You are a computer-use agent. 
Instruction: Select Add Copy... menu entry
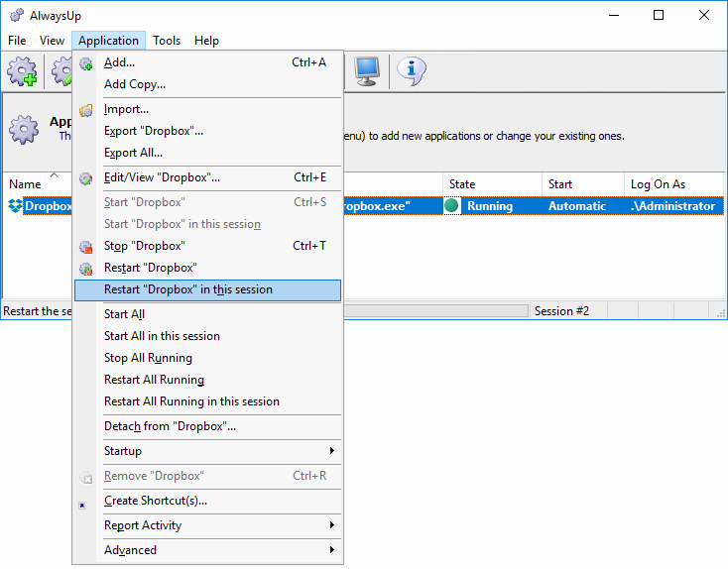pyautogui.click(x=208, y=84)
